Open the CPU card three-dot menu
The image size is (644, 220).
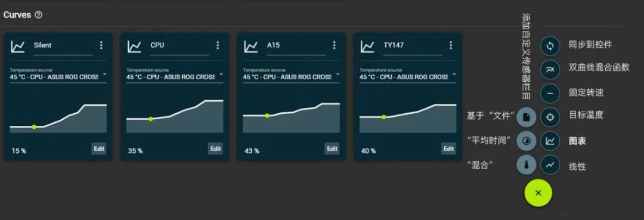(218, 45)
